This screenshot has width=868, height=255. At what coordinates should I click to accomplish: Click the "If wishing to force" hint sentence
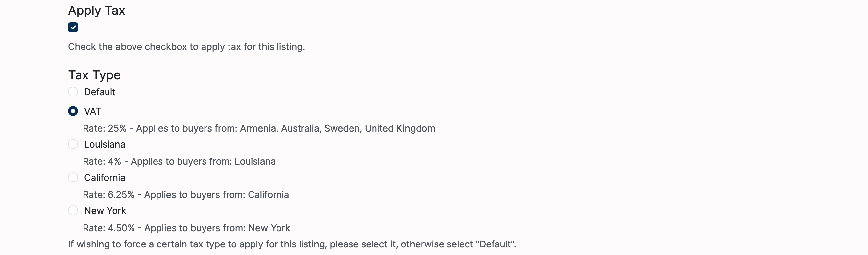(292, 244)
